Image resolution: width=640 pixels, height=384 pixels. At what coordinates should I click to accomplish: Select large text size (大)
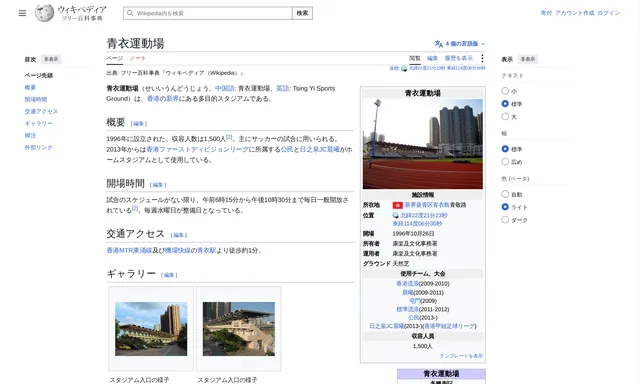(x=505, y=117)
